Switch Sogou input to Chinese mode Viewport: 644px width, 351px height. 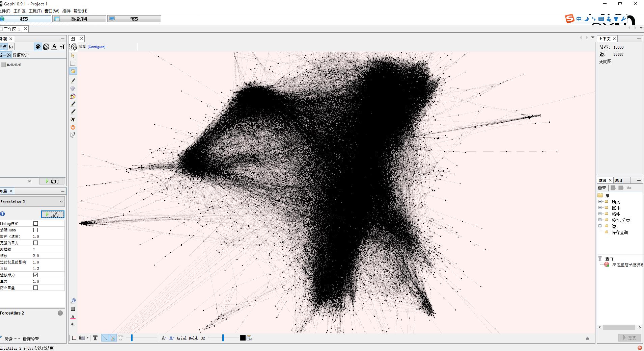coord(579,19)
